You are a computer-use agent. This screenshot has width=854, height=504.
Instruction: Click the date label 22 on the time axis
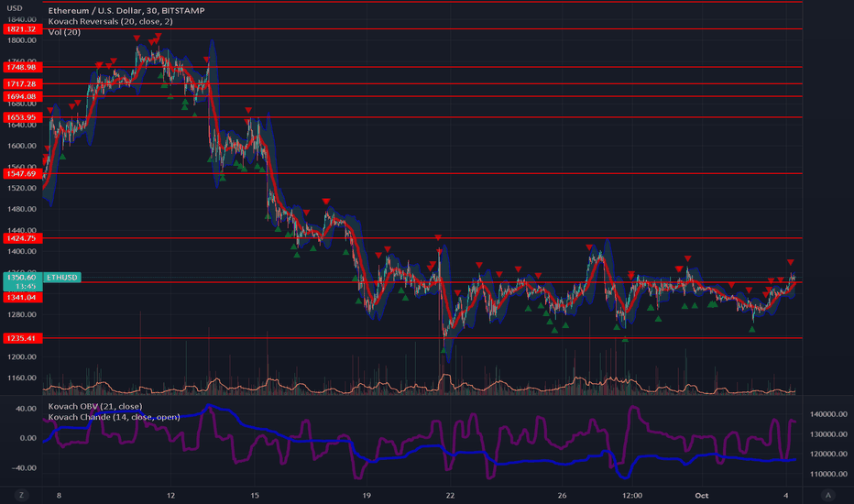(450, 496)
